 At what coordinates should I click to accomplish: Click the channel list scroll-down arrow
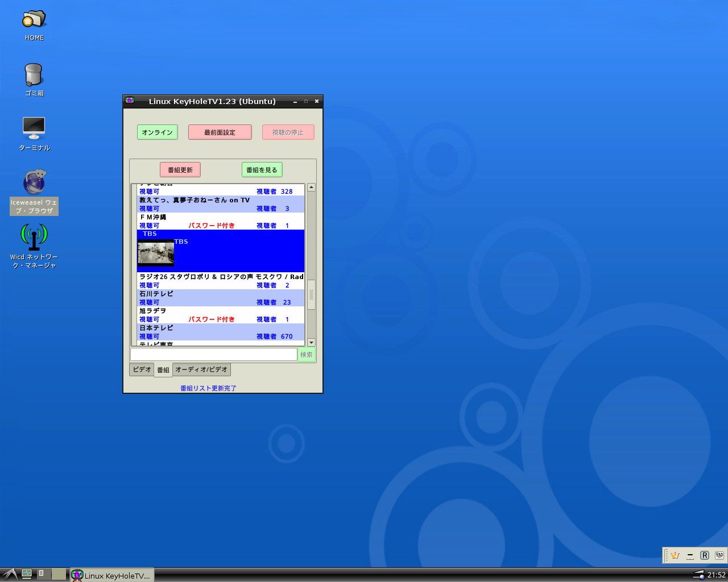point(311,342)
